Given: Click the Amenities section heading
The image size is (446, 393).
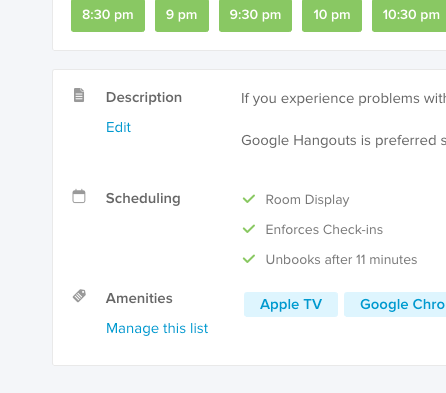Looking at the screenshot, I should click(x=139, y=298).
